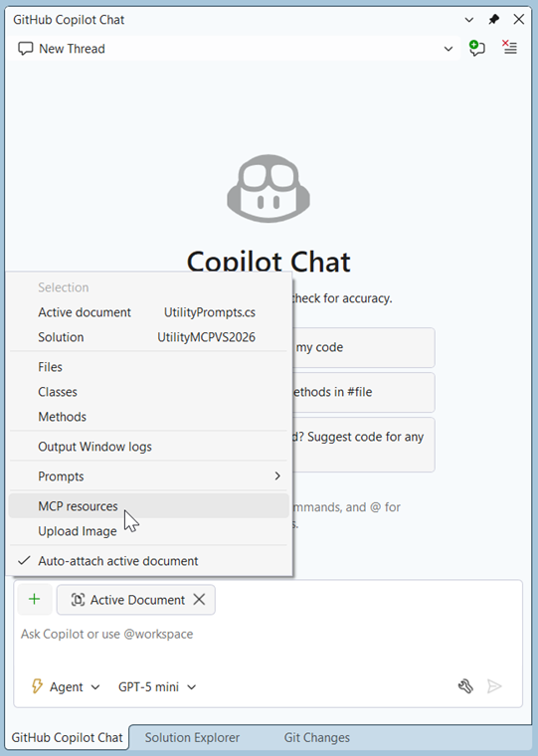Open the Agent mode dropdown
This screenshot has width=538, height=756.
[66, 686]
